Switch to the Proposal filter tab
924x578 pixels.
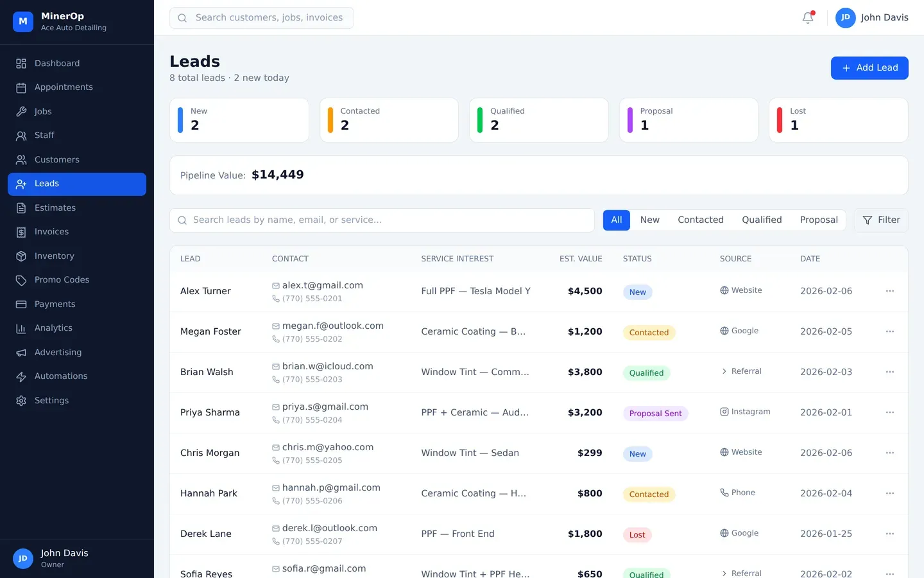tap(819, 220)
